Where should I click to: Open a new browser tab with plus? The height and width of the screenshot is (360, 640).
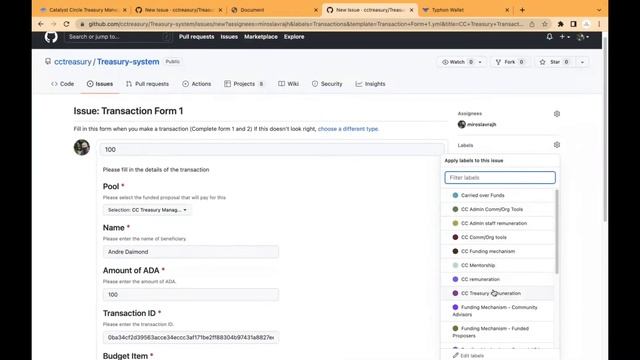(x=522, y=10)
